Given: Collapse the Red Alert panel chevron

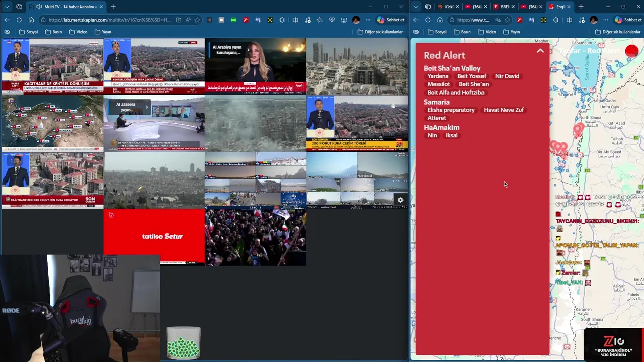Looking at the screenshot, I should pyautogui.click(x=540, y=51).
